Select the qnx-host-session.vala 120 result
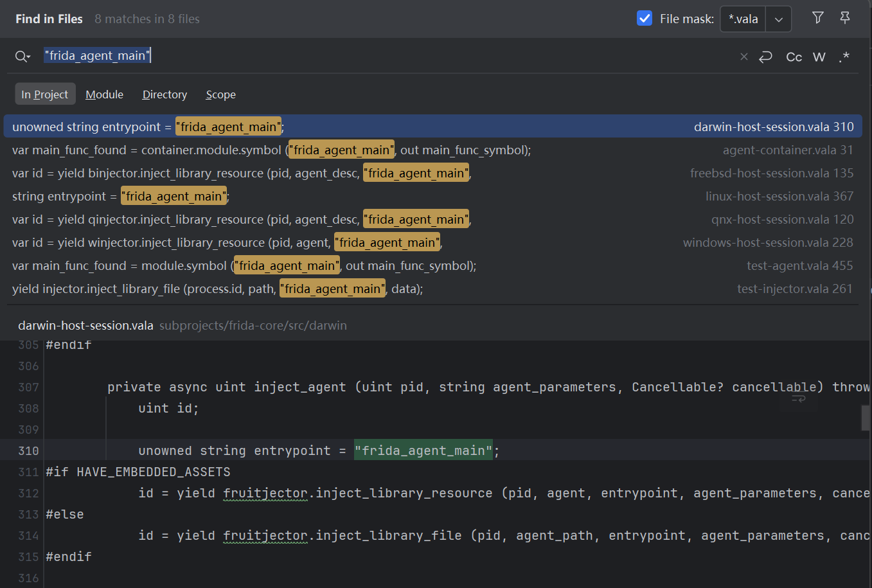This screenshot has width=872, height=588. [432, 219]
